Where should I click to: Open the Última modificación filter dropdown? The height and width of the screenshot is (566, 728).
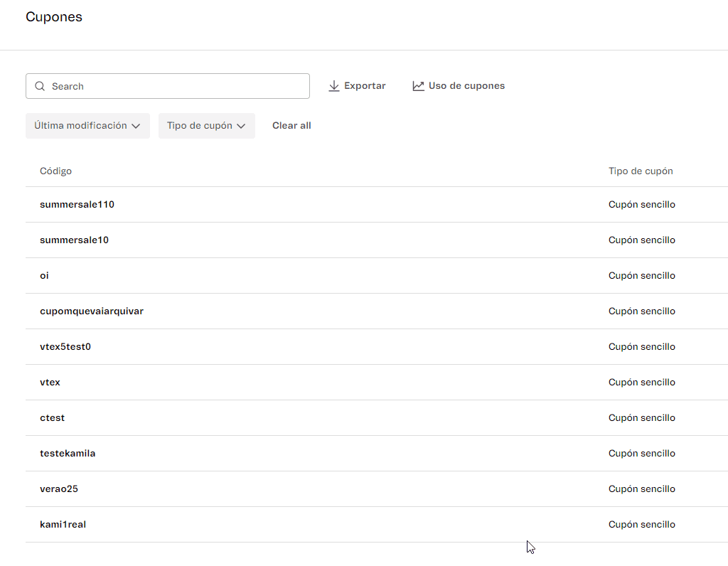[87, 126]
